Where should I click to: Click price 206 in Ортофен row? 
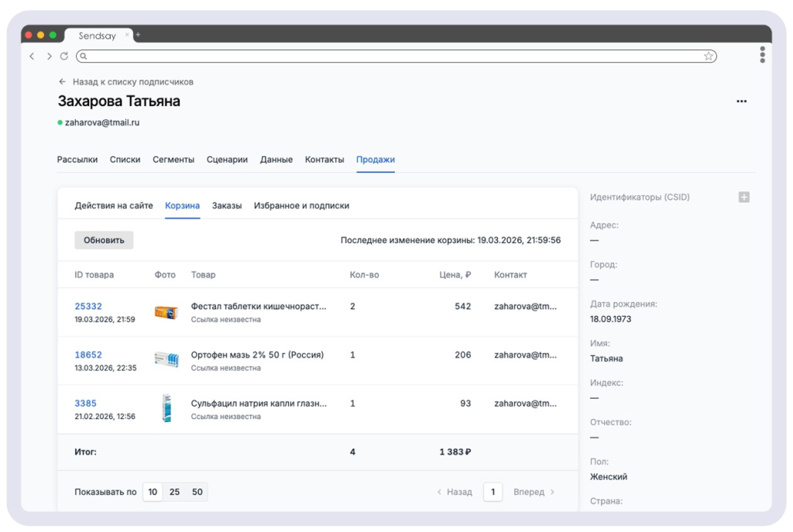click(463, 355)
